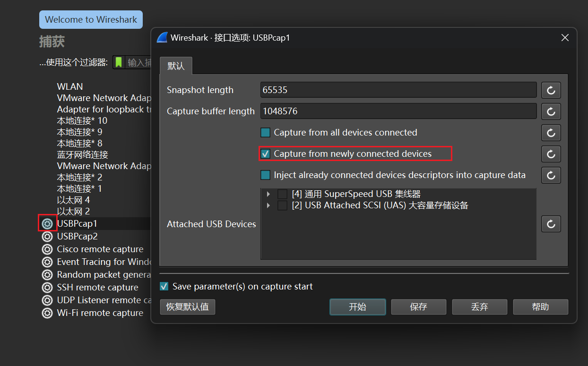Select Adapter for loopback interface
The width and height of the screenshot is (588, 366).
[104, 109]
